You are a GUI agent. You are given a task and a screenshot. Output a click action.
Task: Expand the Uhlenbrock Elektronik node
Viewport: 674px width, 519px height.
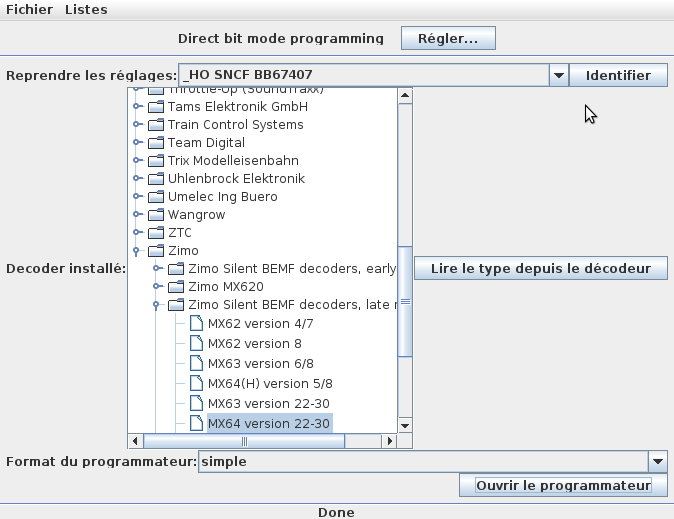point(137,178)
